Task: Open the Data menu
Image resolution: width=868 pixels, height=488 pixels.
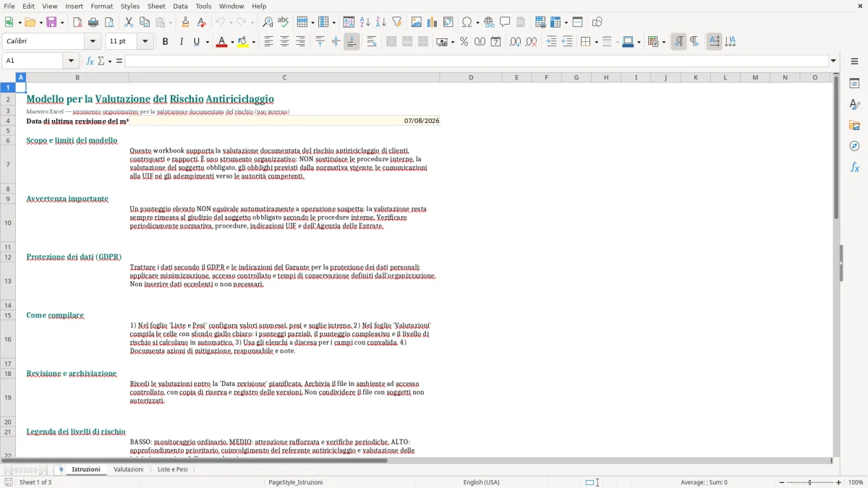Action: point(180,6)
